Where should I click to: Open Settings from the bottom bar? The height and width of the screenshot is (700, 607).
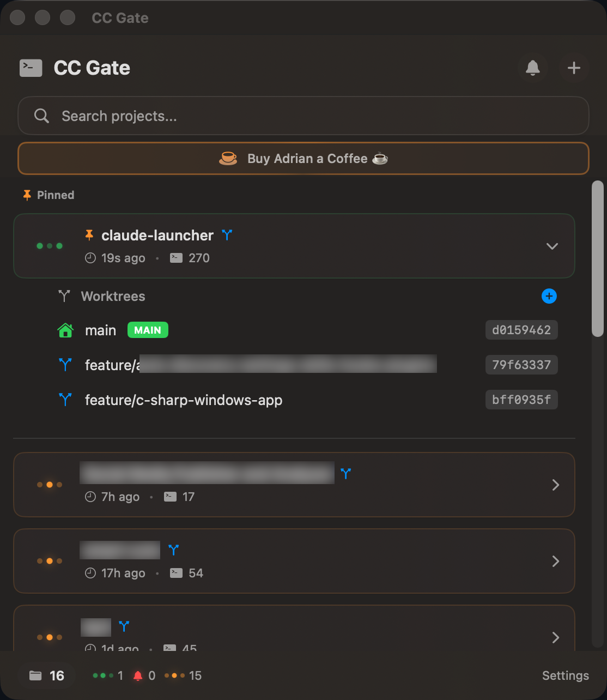click(565, 675)
